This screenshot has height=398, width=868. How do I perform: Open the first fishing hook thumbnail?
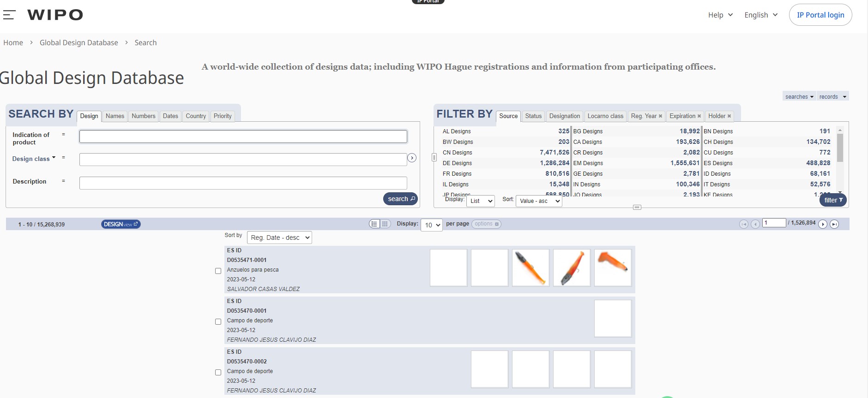tap(530, 268)
